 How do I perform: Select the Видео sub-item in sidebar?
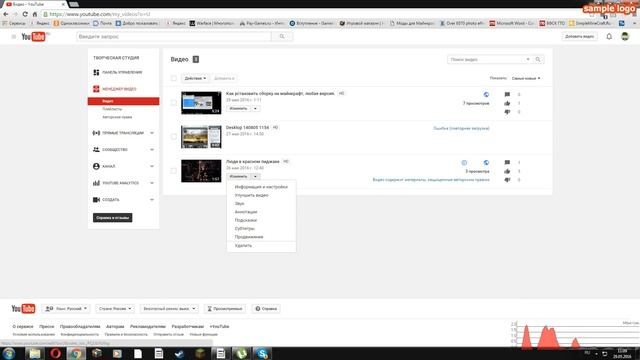click(123, 101)
